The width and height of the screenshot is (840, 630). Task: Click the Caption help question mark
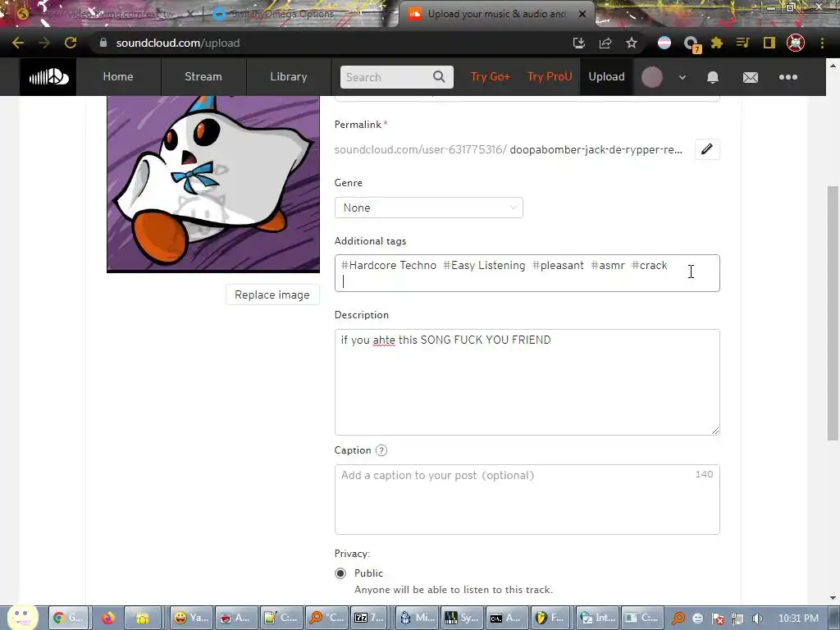(381, 450)
